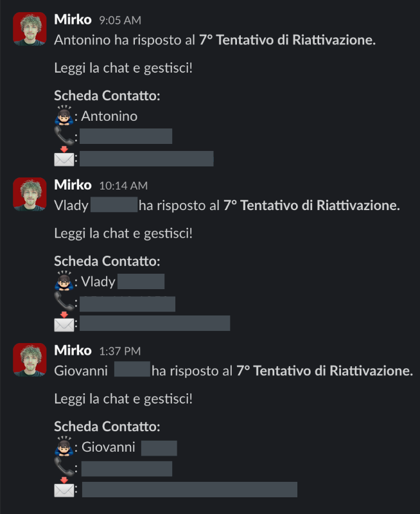The width and height of the screenshot is (420, 514).
Task: Click the 9:05 AM timestamp
Action: coord(120,21)
